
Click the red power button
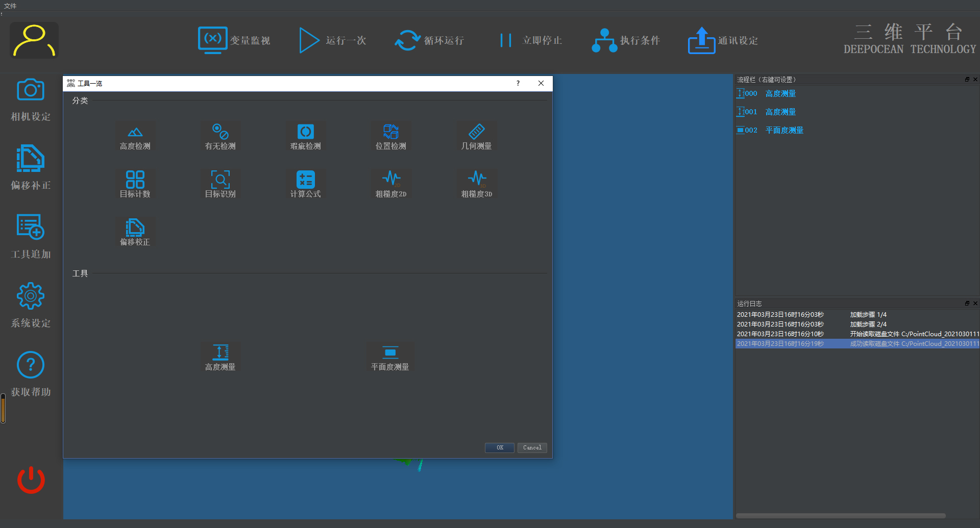(x=31, y=480)
